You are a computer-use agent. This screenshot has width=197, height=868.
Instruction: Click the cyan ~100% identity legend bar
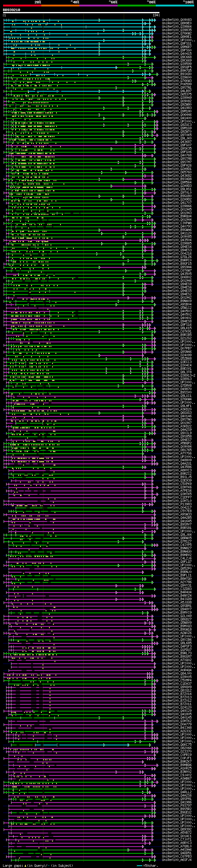175,6
